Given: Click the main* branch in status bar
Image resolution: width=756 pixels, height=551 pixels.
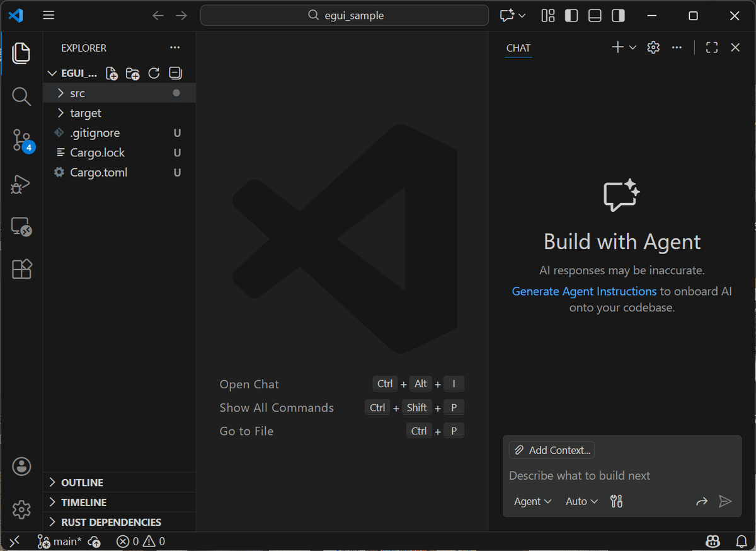Looking at the screenshot, I should [x=59, y=541].
